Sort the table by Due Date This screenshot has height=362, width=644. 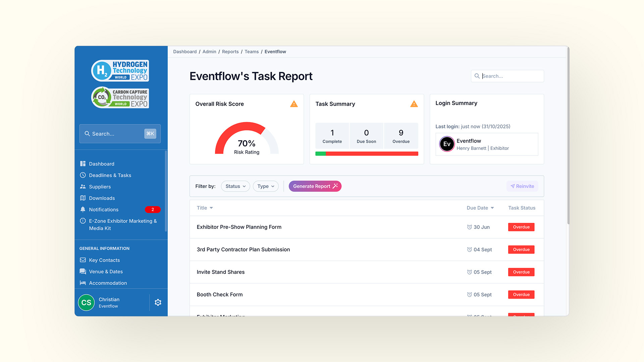coord(480,208)
